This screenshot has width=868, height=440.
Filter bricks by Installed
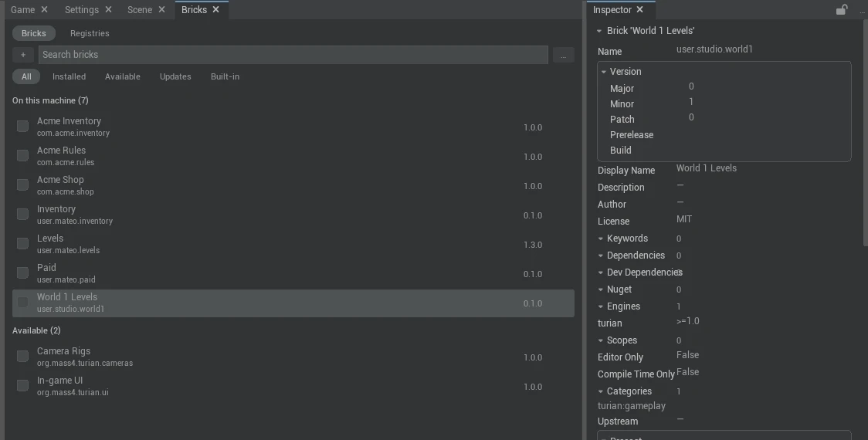point(70,76)
